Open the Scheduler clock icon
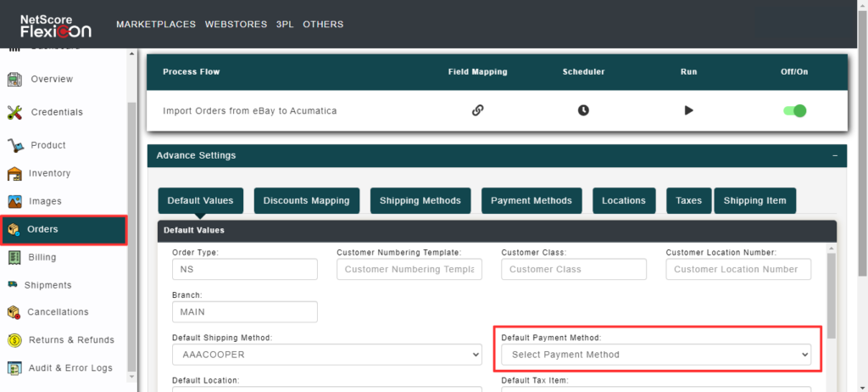 [x=583, y=110]
